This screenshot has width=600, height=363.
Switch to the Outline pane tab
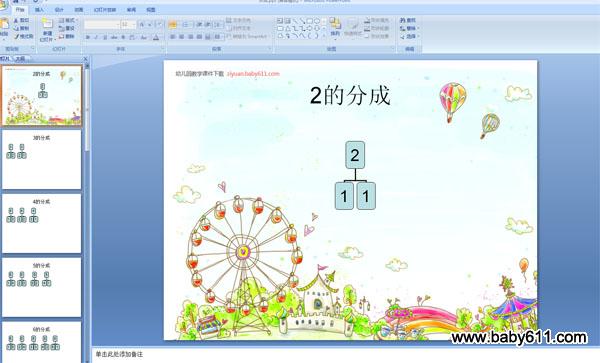click(20, 59)
